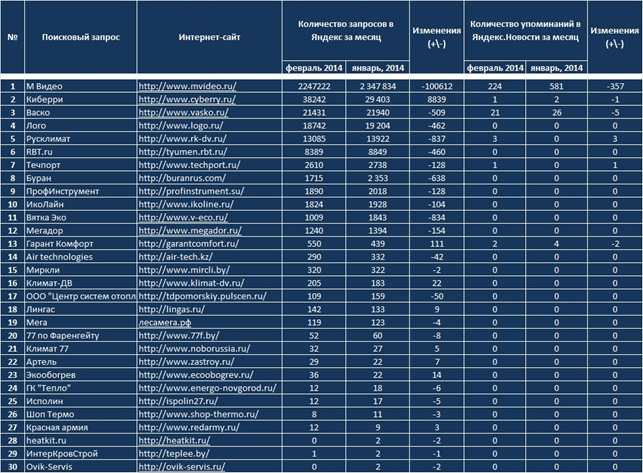Select the 'ИнтерКровСтрой' cell
Image resolution: width=643 pixels, height=473 pixels.
pyautogui.click(x=80, y=454)
